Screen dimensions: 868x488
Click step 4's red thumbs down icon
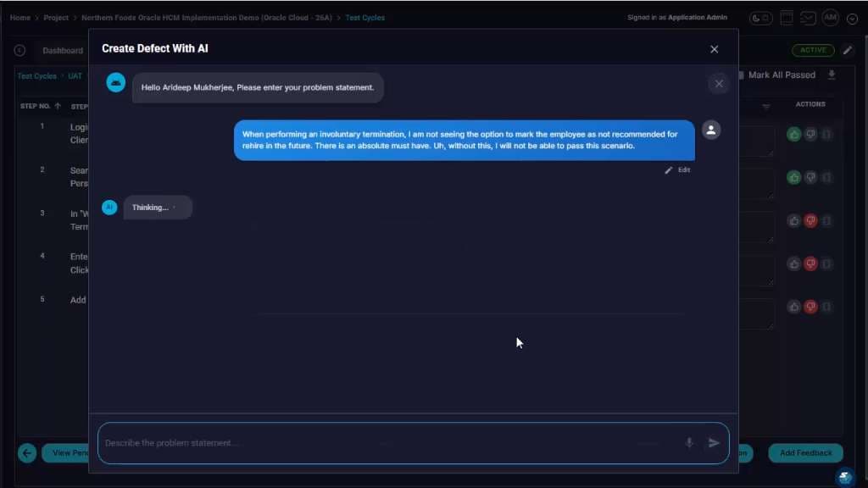810,264
